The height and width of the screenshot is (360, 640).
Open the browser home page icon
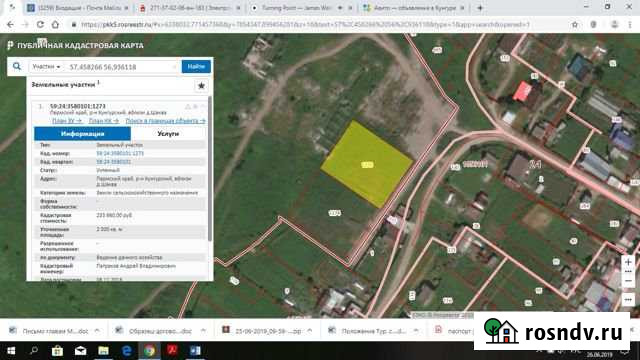pyautogui.click(x=55, y=24)
